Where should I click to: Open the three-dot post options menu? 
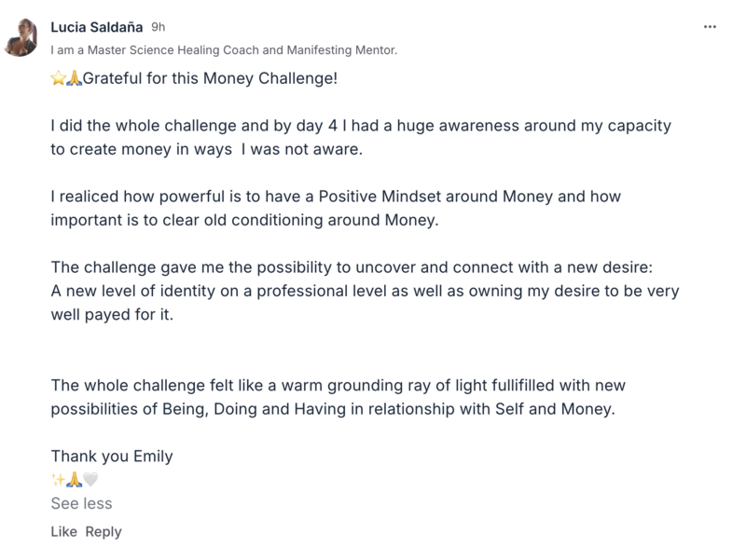pos(710,27)
